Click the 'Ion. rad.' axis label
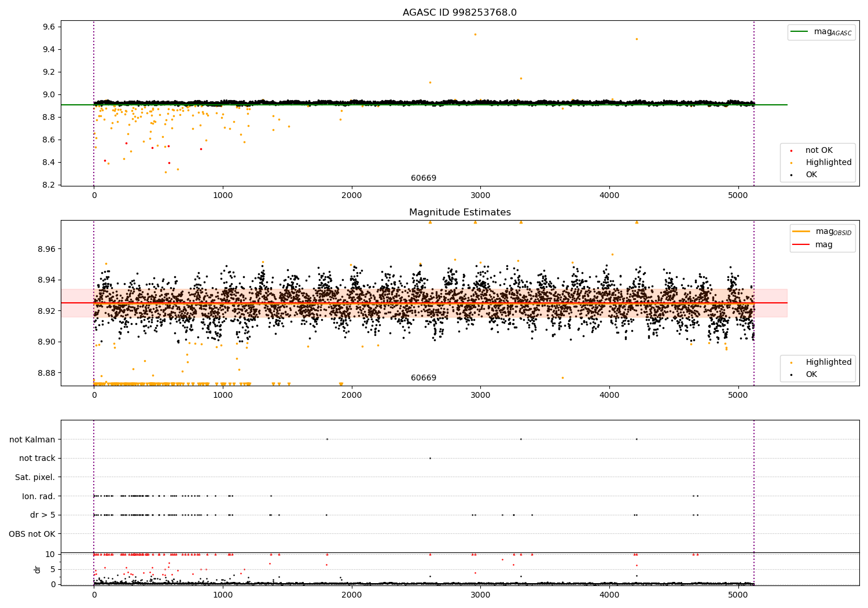Viewport: 868px width, 608px height. pyautogui.click(x=38, y=496)
